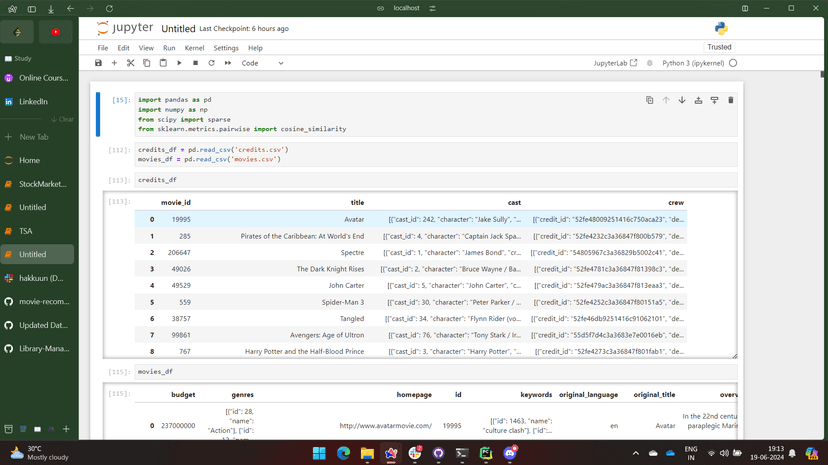Open the cell type Code dropdown
Viewport: 828px width, 465px height.
pos(262,63)
